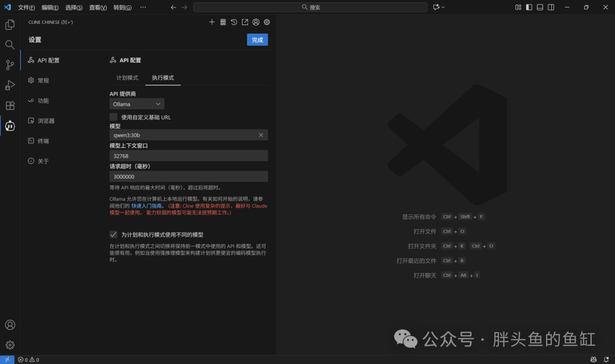Toggle the secondary side bar icon

(551, 7)
